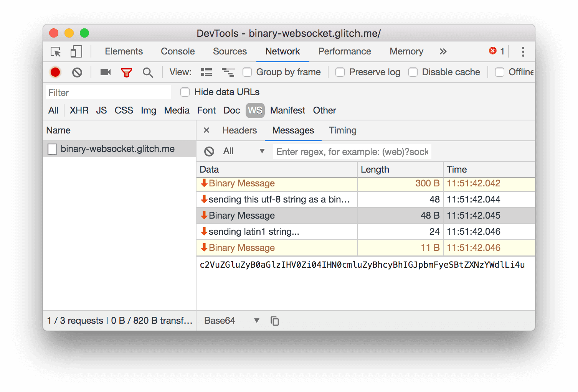Enable Disable cache
Viewport: 578px width, 392px height.
413,72
